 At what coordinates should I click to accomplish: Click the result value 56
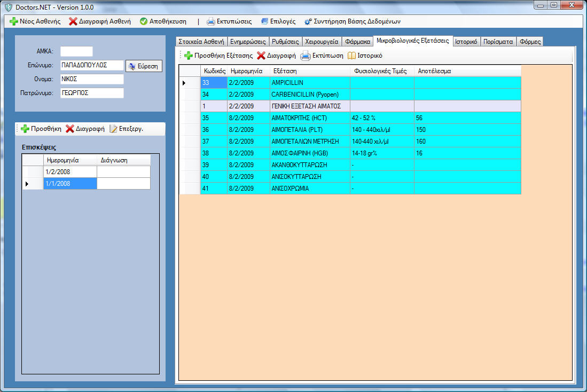tap(467, 118)
